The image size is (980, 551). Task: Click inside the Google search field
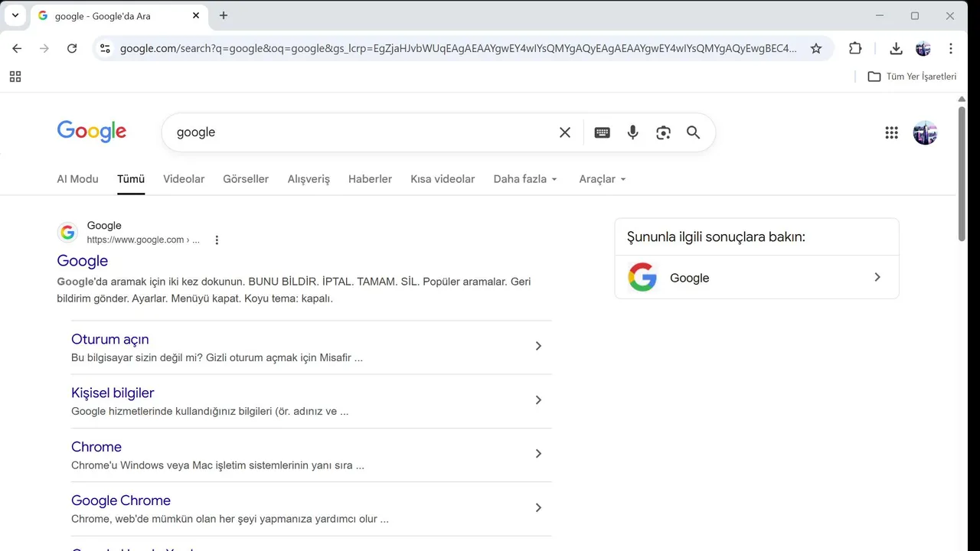[x=360, y=132]
